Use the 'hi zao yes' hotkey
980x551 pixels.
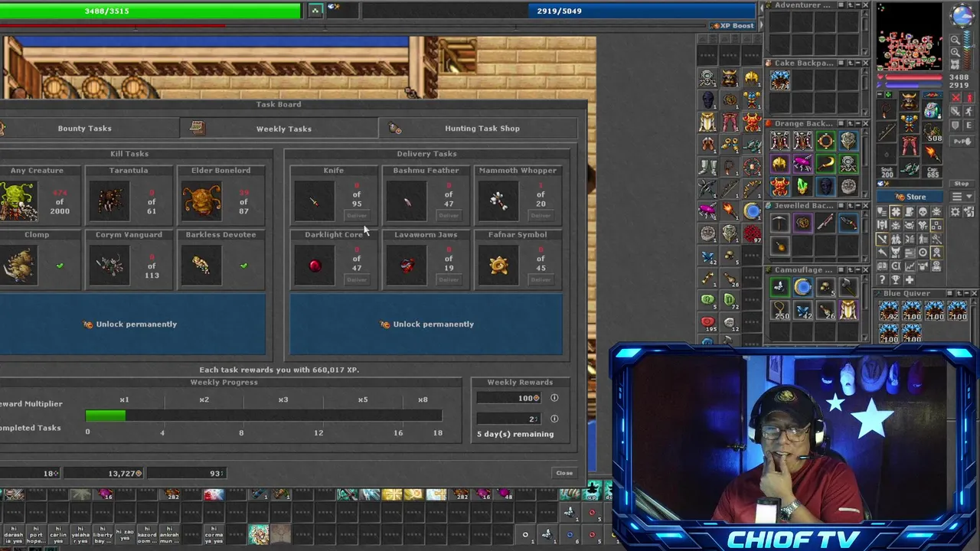coord(125,534)
